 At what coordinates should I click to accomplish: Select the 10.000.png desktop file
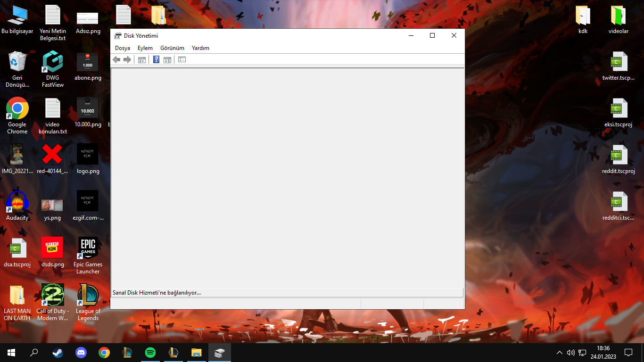[88, 113]
